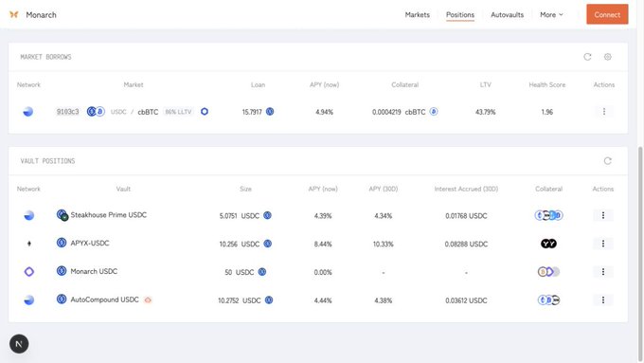Open Monarch USDC vault
Viewport: 644px width, 363px height.
coord(94,271)
